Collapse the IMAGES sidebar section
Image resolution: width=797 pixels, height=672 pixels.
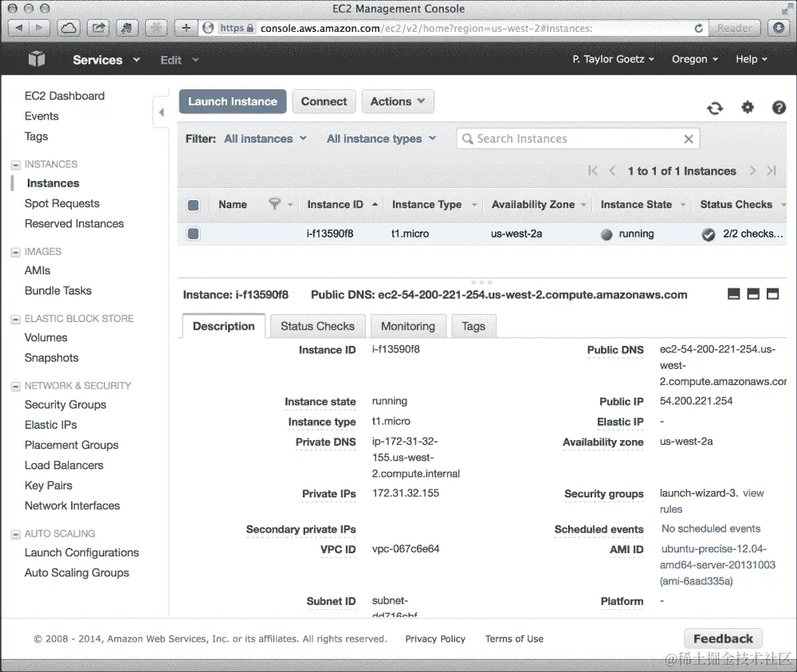pos(16,252)
